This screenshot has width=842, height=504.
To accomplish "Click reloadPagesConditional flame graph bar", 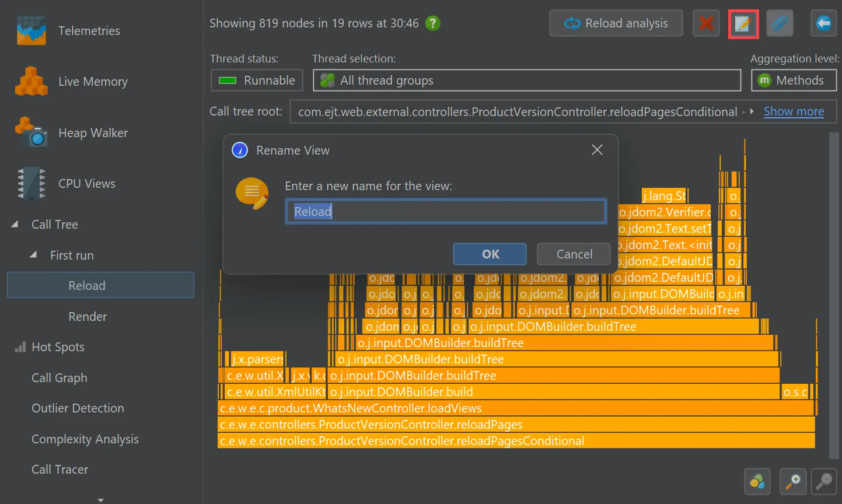I will [516, 441].
